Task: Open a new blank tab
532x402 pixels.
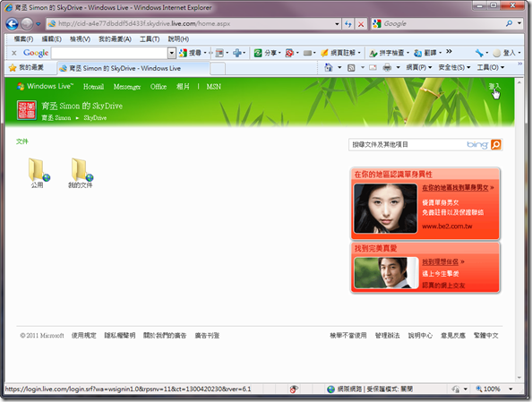Action: click(x=218, y=69)
